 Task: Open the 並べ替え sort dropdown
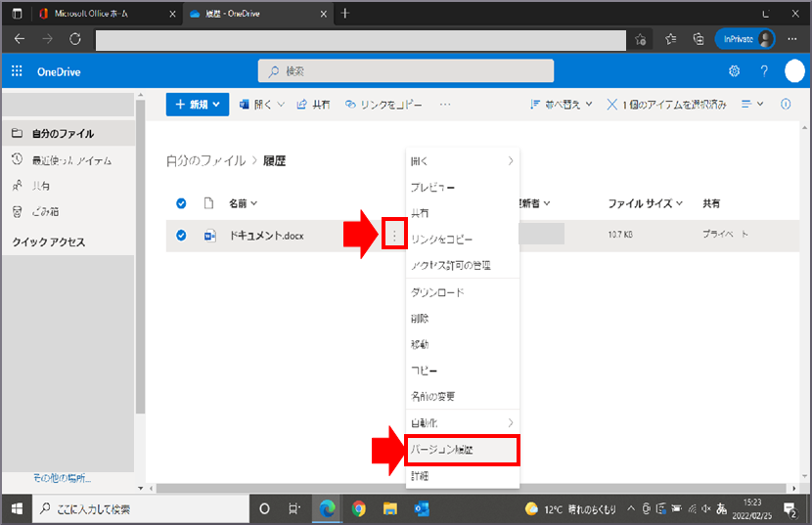pos(562,104)
